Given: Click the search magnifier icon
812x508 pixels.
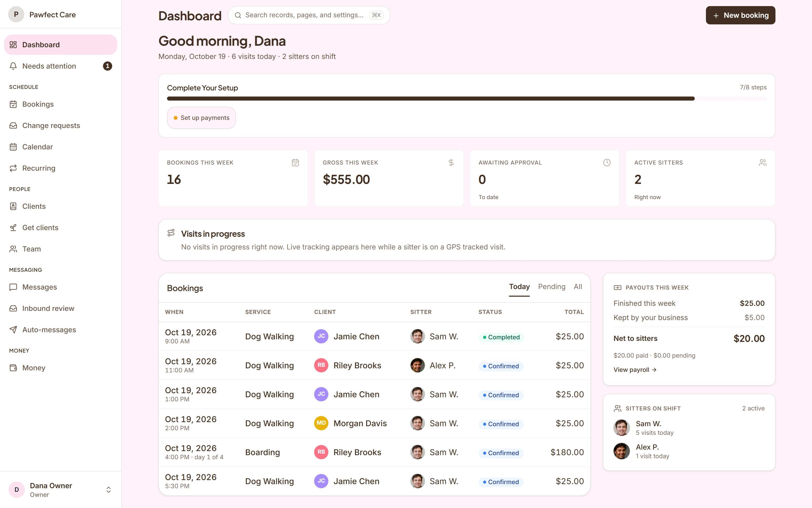Looking at the screenshot, I should [x=238, y=15].
